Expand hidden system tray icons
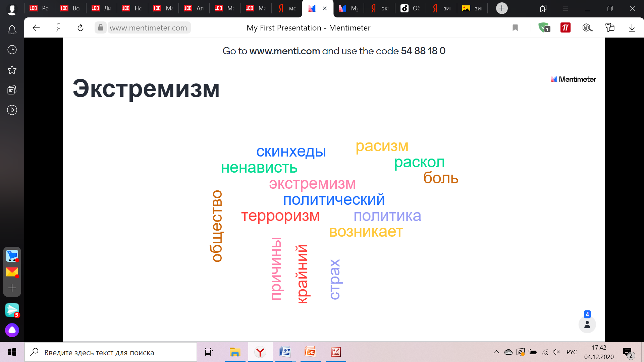Image resolution: width=644 pixels, height=362 pixels. pos(496,352)
